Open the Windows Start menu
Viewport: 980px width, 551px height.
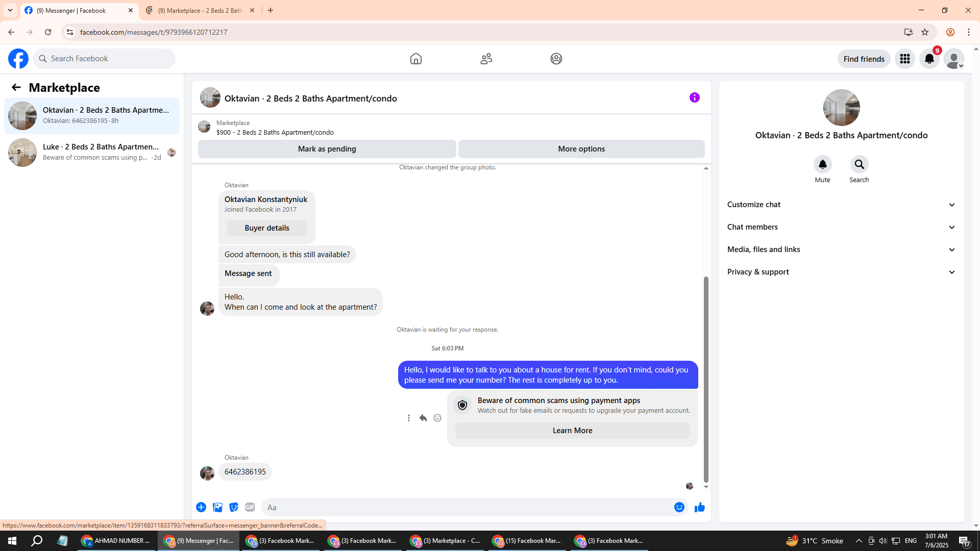click(x=12, y=541)
